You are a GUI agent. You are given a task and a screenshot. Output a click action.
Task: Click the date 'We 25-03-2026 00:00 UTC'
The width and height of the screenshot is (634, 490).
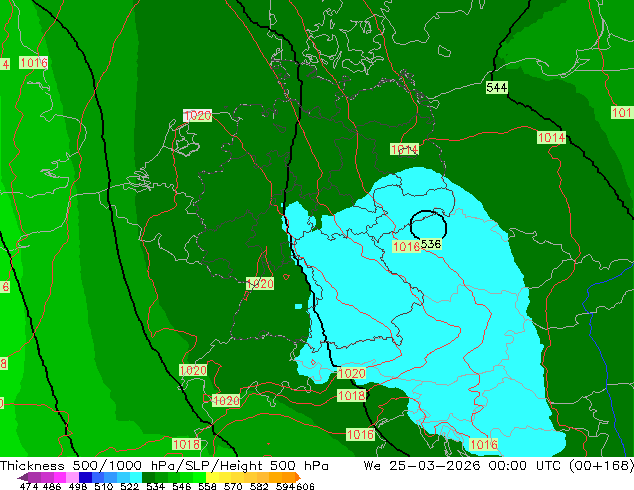(x=464, y=466)
